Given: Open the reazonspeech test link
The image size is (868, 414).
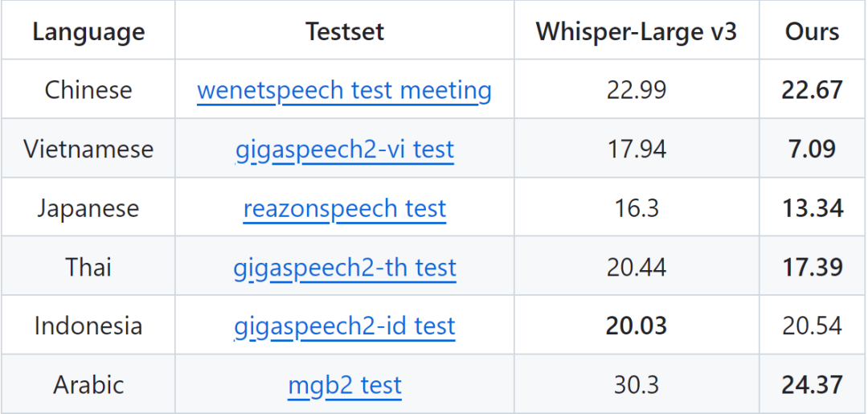Looking at the screenshot, I should coord(344,209).
